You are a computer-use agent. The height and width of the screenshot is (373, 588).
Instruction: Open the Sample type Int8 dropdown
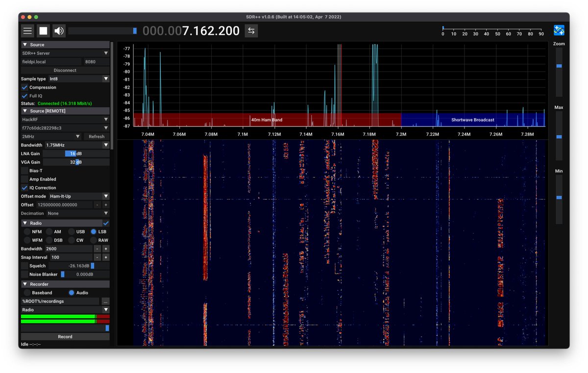tap(78, 78)
